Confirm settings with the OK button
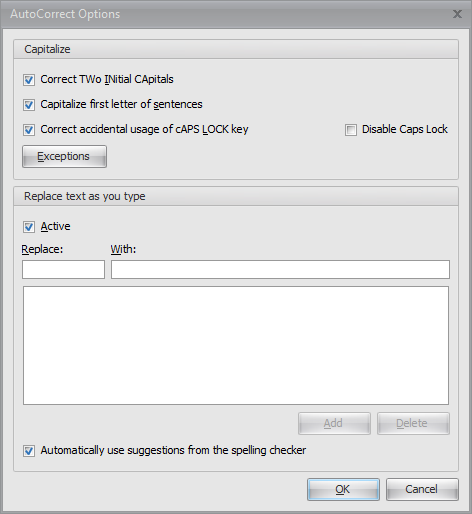The width and height of the screenshot is (472, 514). (343, 490)
